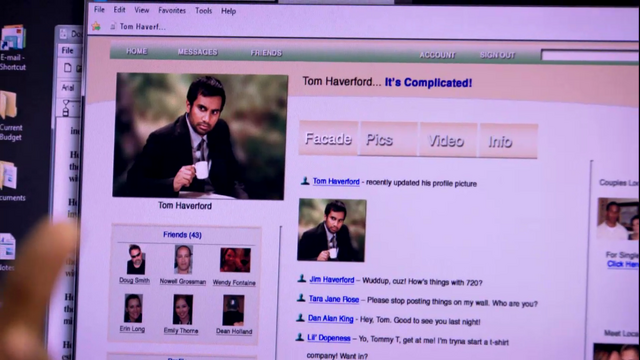
Task: Open MESSAGES in site navigation
Action: [198, 52]
